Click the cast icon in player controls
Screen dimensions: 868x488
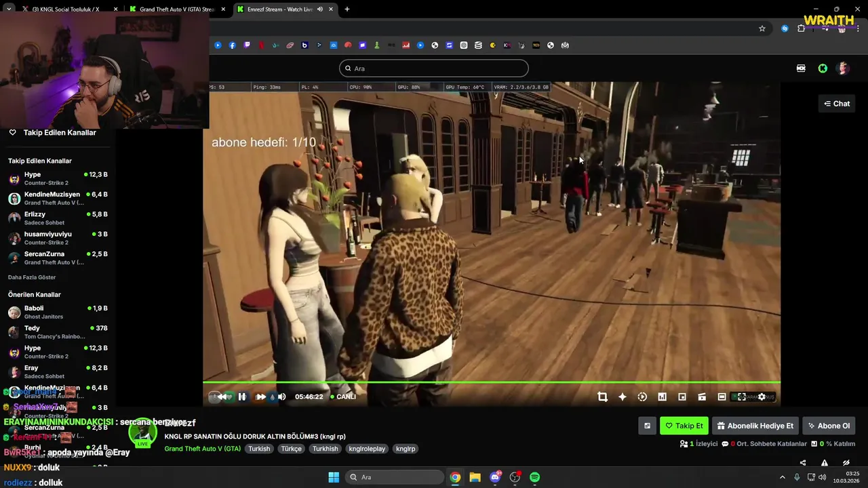coord(702,397)
